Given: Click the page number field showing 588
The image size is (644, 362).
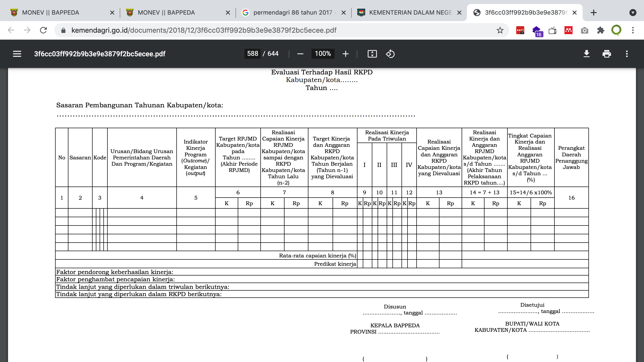Looking at the screenshot, I should point(252,54).
